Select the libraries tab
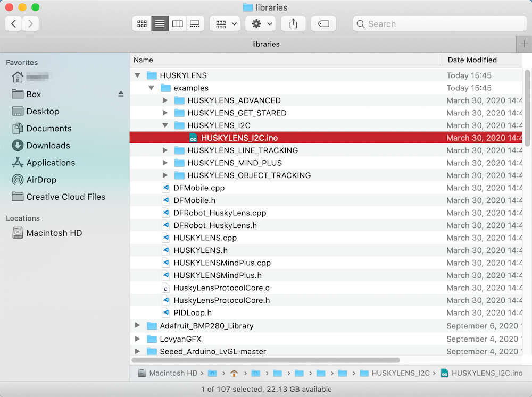 pos(258,44)
